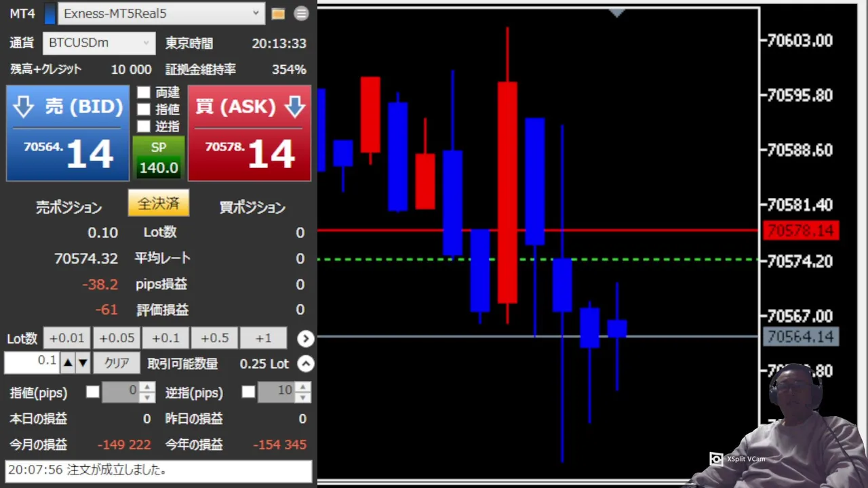The width and height of the screenshot is (868, 488).
Task: Click the right-arrow circle next to +1
Action: click(306, 338)
